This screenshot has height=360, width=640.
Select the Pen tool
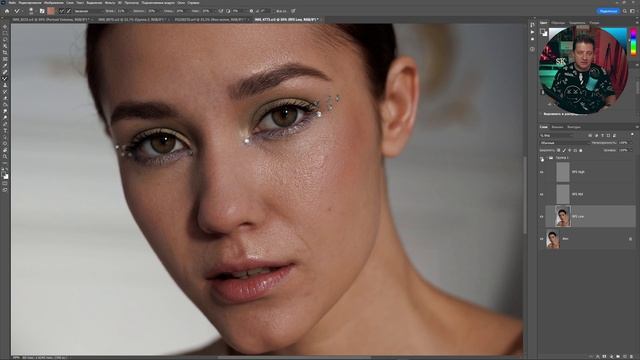pyautogui.click(x=5, y=124)
